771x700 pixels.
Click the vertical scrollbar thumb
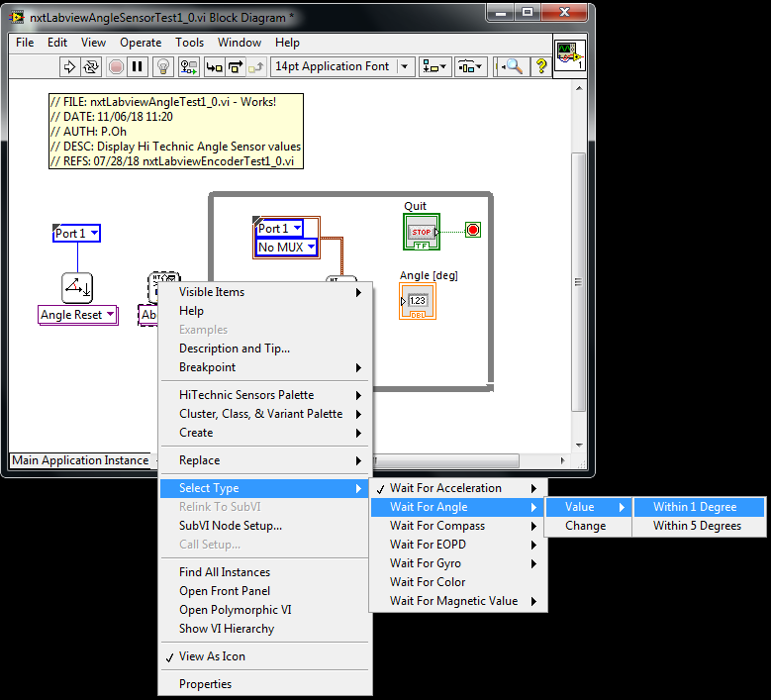pos(579,282)
